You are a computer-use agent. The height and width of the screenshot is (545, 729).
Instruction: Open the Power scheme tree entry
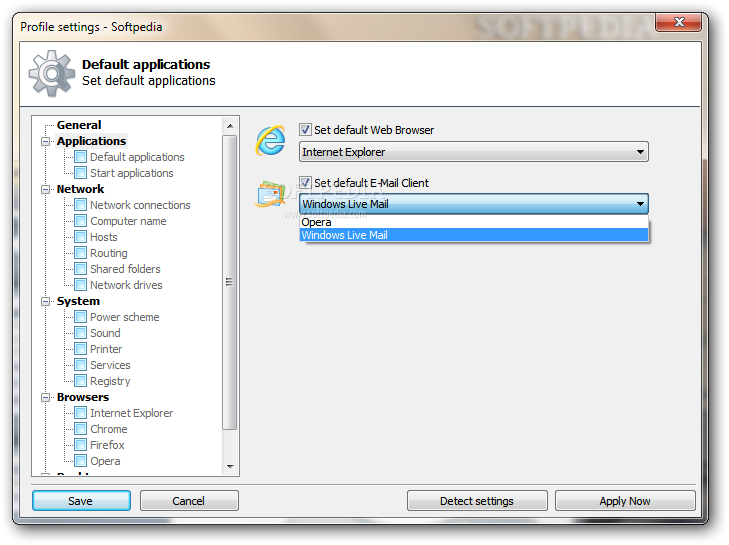coord(125,317)
